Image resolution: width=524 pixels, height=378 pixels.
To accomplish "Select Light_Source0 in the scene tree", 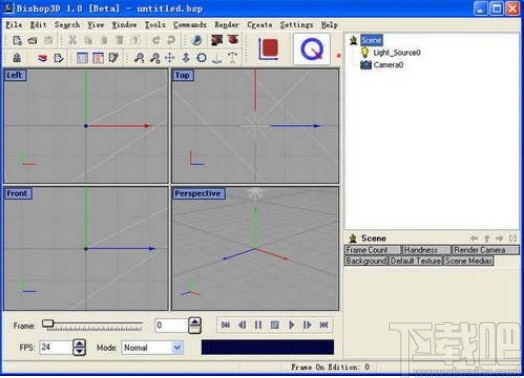I will (397, 52).
